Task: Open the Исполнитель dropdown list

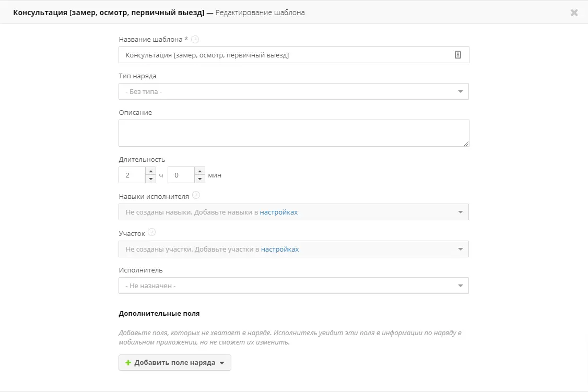Action: 293,286
